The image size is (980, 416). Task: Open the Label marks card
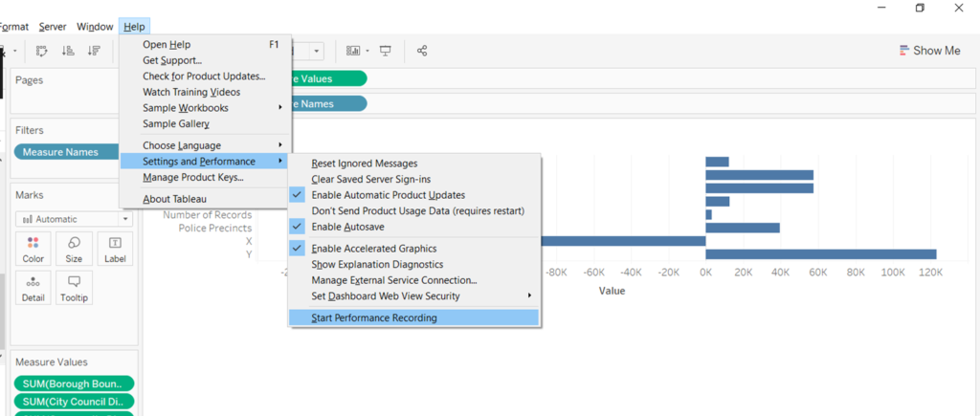tap(115, 248)
